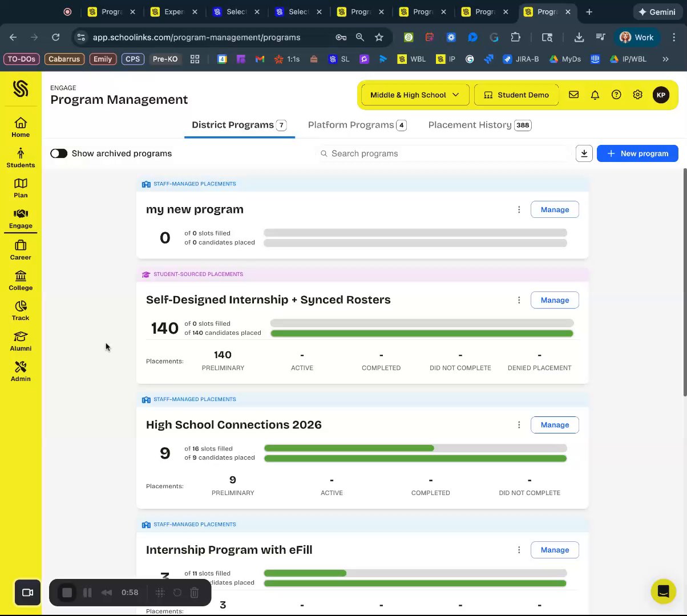Pause the screen recording
The width and height of the screenshot is (687, 616).
point(87,593)
